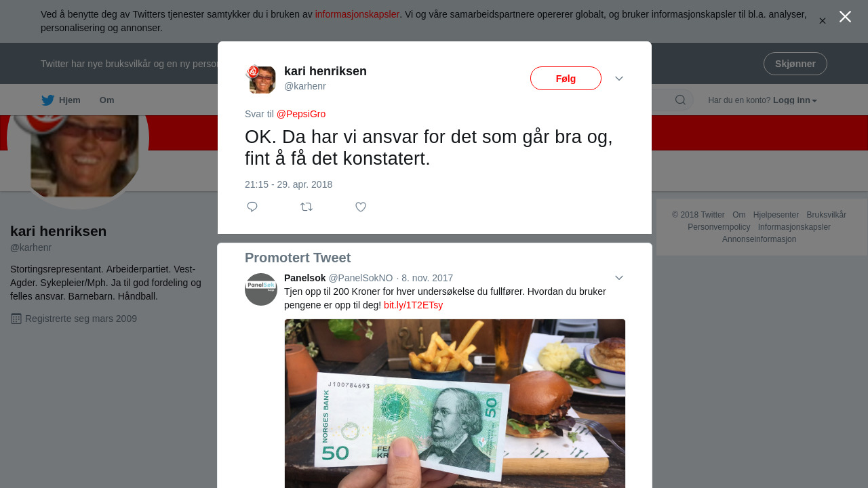Open the informasjonskapsler link in the notice
The height and width of the screenshot is (488, 868).
pyautogui.click(x=357, y=14)
